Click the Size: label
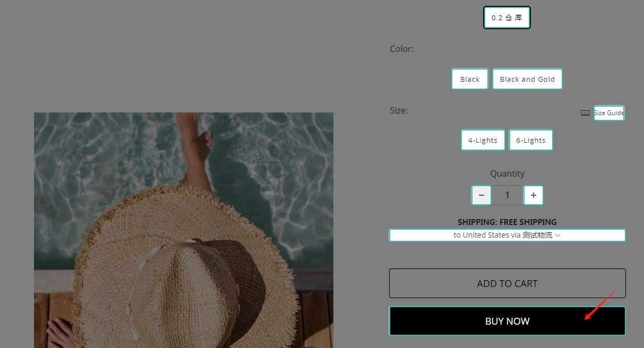Screen dimensions: 644x348 (399, 110)
